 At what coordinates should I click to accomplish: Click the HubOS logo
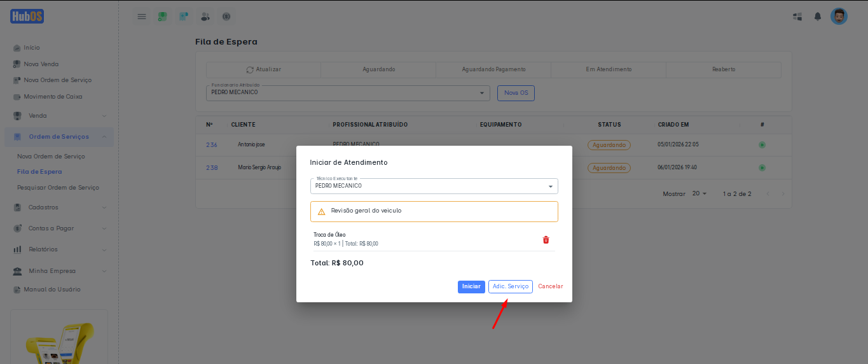[27, 17]
